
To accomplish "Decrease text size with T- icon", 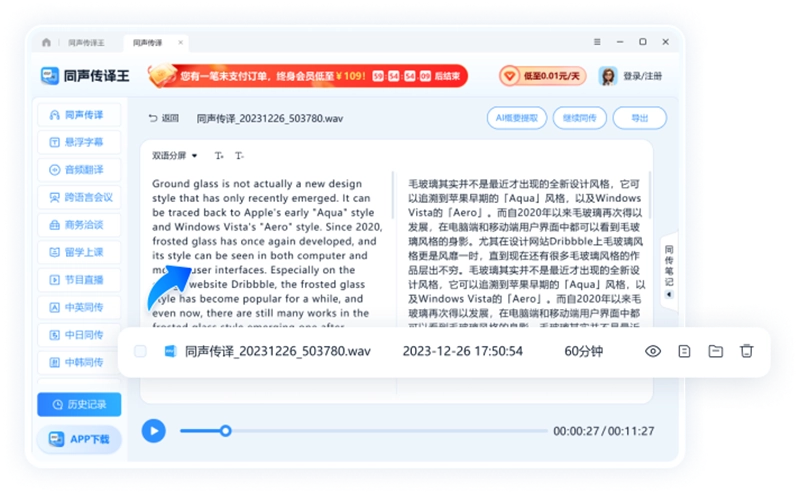I will click(239, 156).
